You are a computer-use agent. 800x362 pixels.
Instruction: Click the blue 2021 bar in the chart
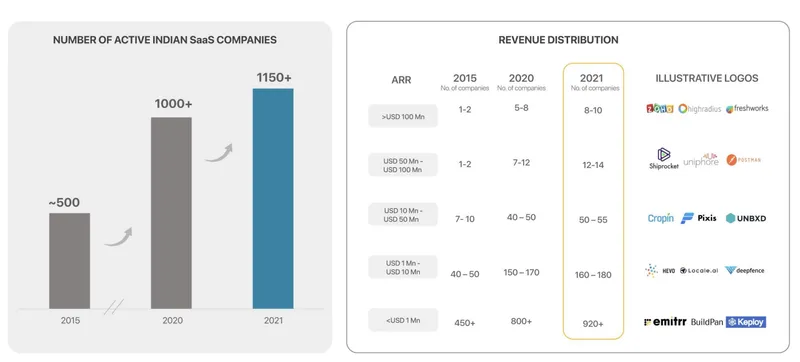pos(273,198)
